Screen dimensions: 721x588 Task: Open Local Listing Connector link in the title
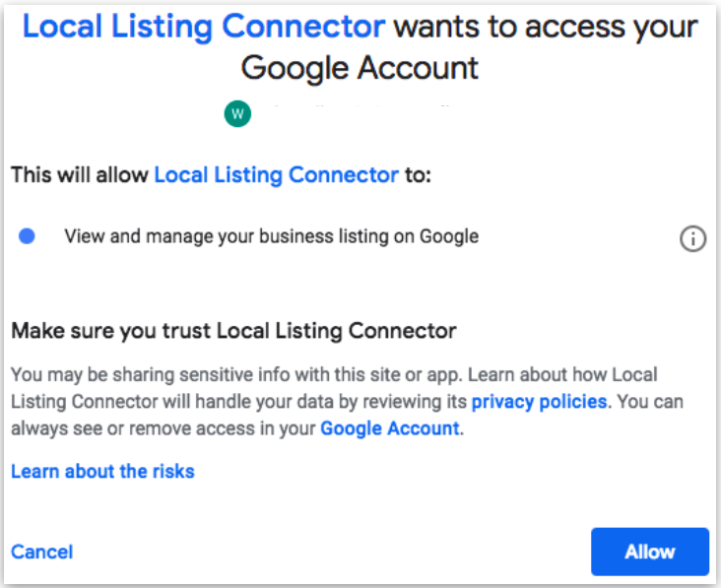coord(204,27)
